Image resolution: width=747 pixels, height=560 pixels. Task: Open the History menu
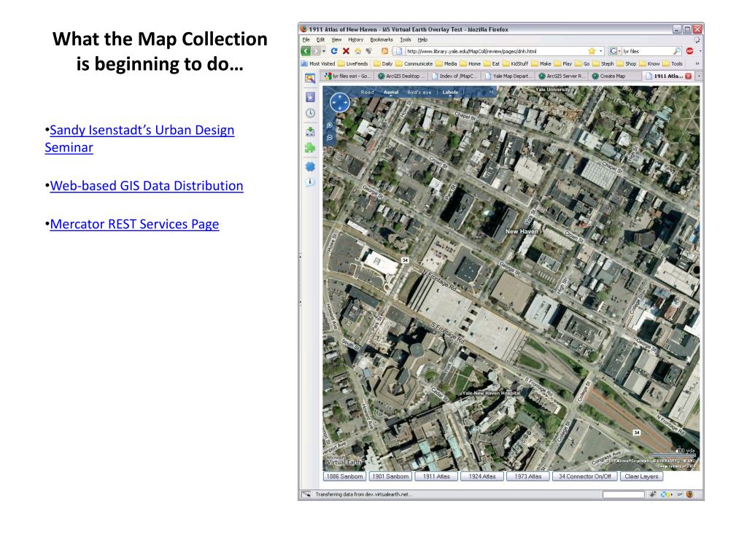(x=355, y=40)
